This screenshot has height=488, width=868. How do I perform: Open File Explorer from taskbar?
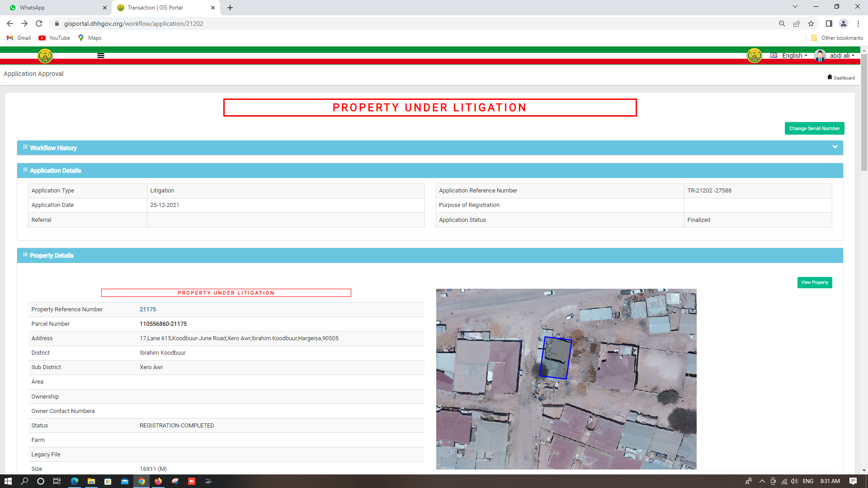[x=91, y=481]
